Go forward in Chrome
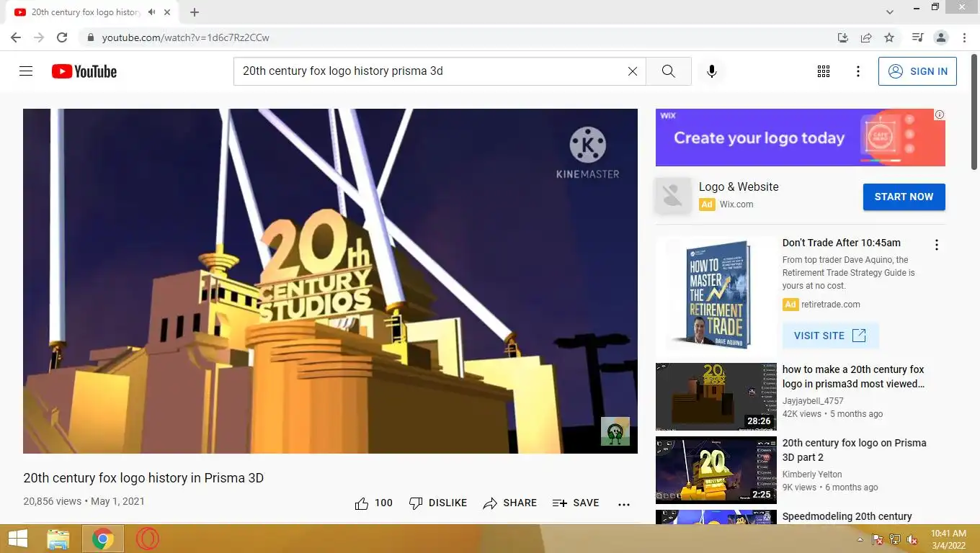The width and height of the screenshot is (980, 553). point(39,37)
